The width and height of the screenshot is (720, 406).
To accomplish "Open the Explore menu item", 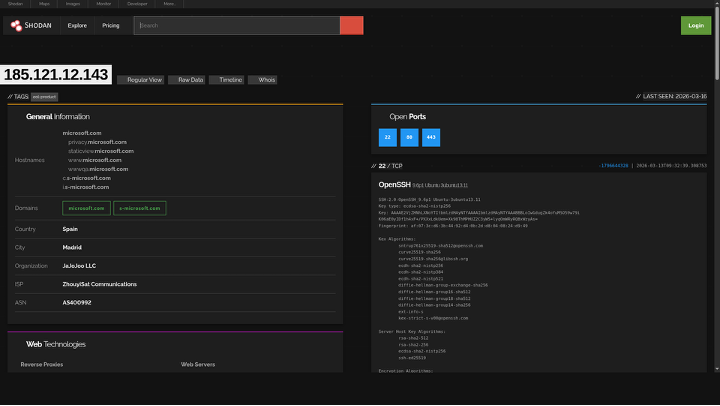I will 77,25.
